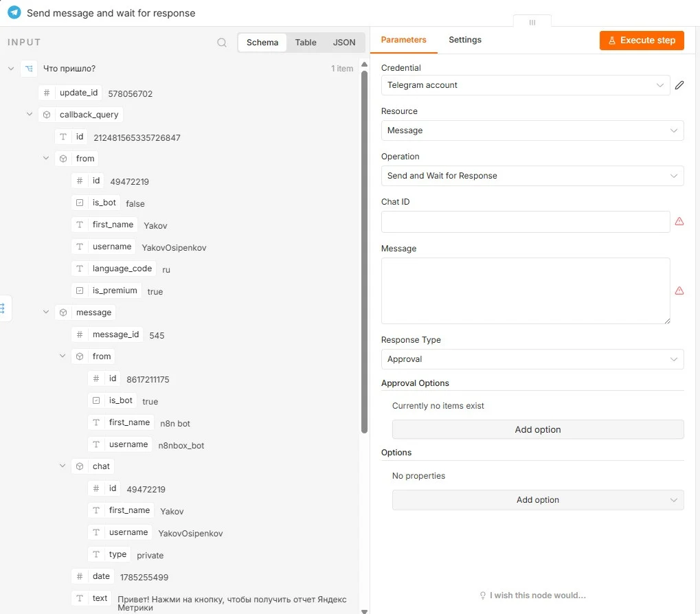Open the Credential dropdown
Viewport: 700px width, 614px height.
(x=526, y=85)
